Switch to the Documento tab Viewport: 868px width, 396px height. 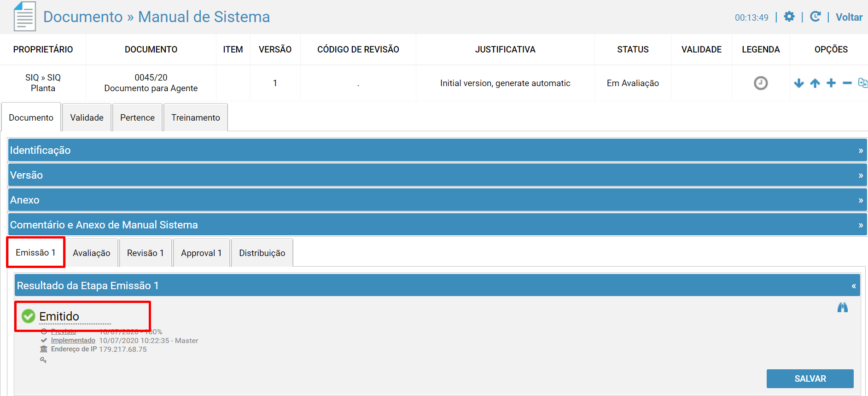point(31,117)
